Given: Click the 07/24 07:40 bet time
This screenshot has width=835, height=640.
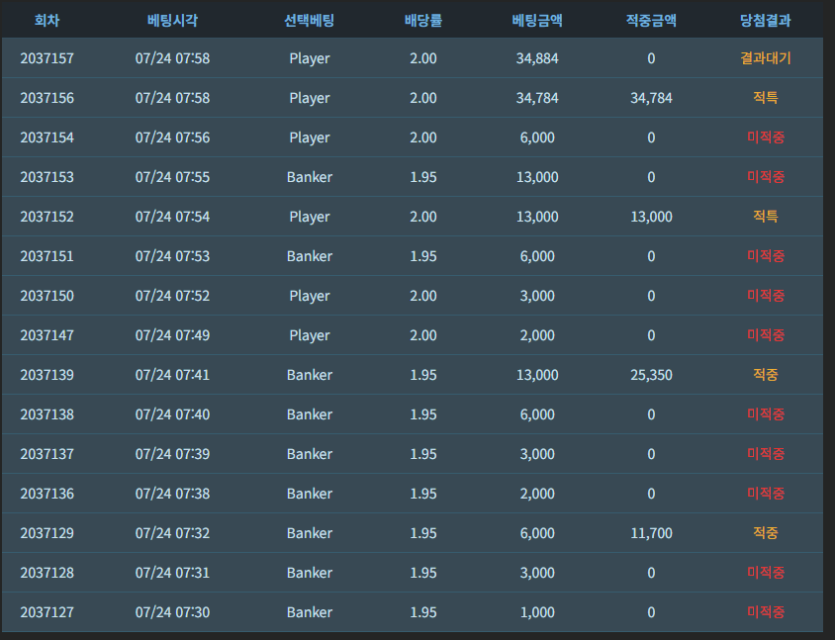Looking at the screenshot, I should click(x=173, y=414).
